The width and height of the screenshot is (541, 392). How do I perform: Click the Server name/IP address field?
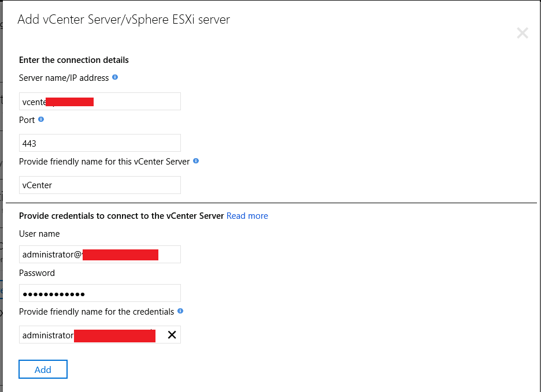(100, 102)
